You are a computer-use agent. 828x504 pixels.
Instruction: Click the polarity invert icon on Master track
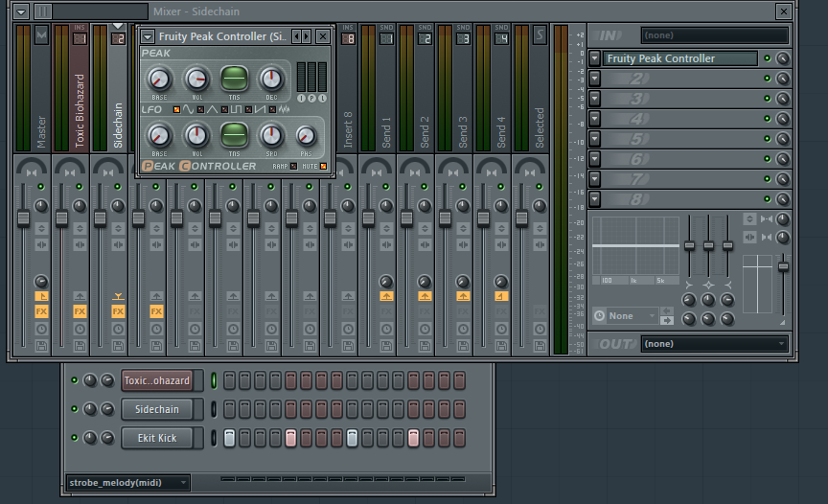point(41,228)
